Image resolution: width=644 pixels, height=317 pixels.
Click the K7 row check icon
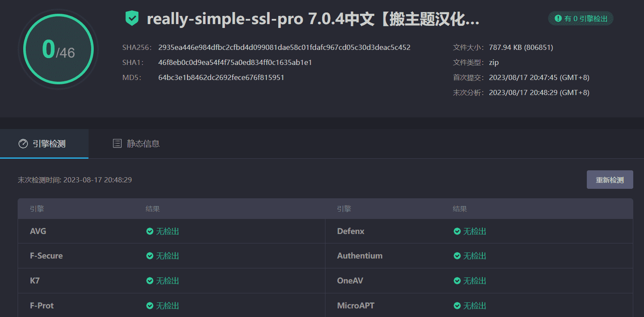click(150, 281)
